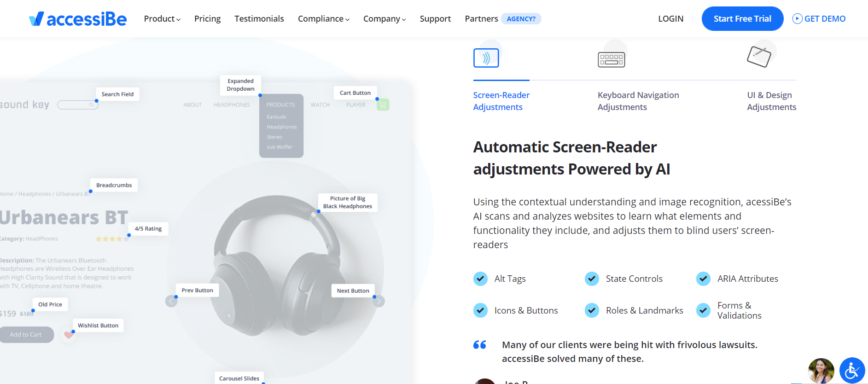This screenshot has width=868, height=384.
Task: Click the Icons & Buttons checkmark icon
Action: click(480, 310)
